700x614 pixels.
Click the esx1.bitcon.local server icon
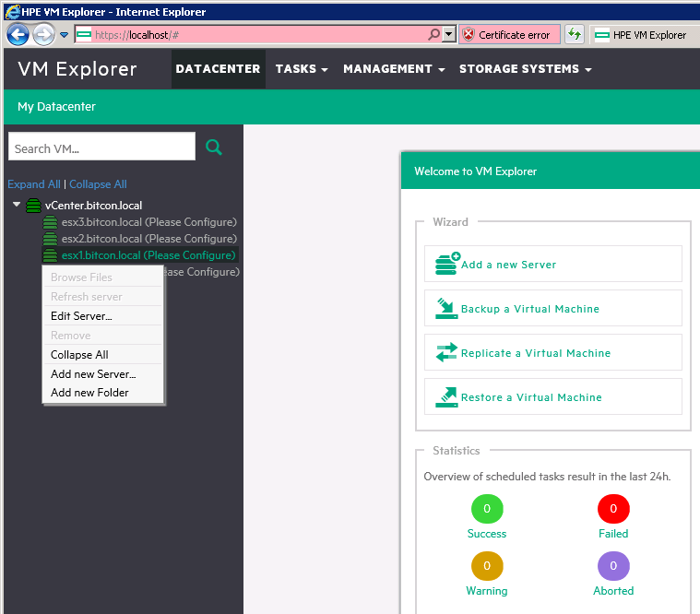(x=50, y=255)
